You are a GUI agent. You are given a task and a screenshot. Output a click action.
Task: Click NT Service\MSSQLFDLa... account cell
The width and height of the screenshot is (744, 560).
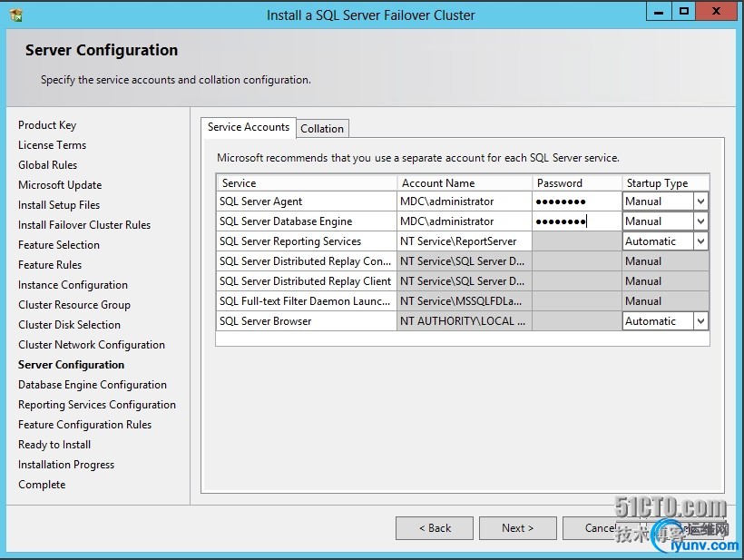tap(465, 301)
